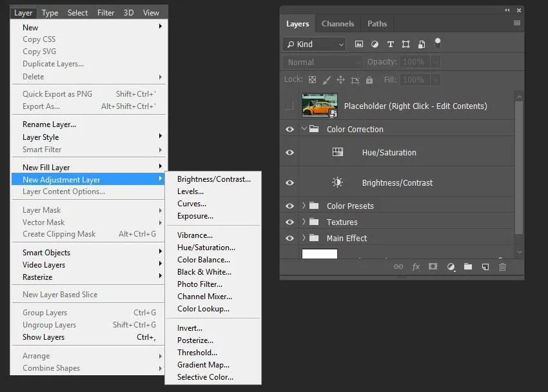Toggle visibility of the Placeholder layer

289,106
